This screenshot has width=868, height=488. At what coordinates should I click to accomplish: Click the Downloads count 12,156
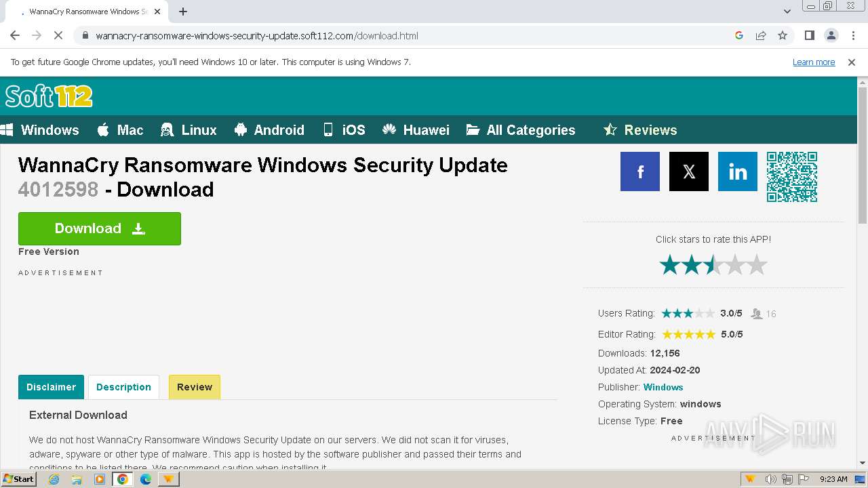point(665,353)
